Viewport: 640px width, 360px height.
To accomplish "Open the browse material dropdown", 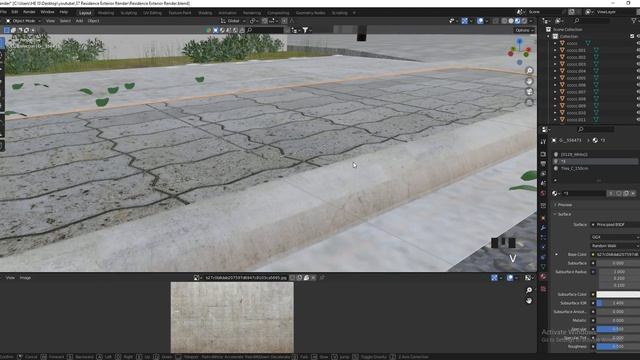I will (x=556, y=193).
